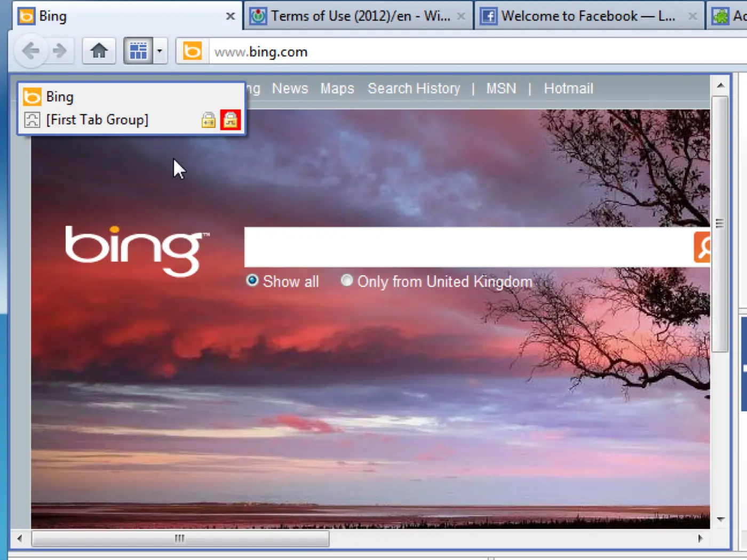Click the forward navigation arrow

[x=60, y=51]
